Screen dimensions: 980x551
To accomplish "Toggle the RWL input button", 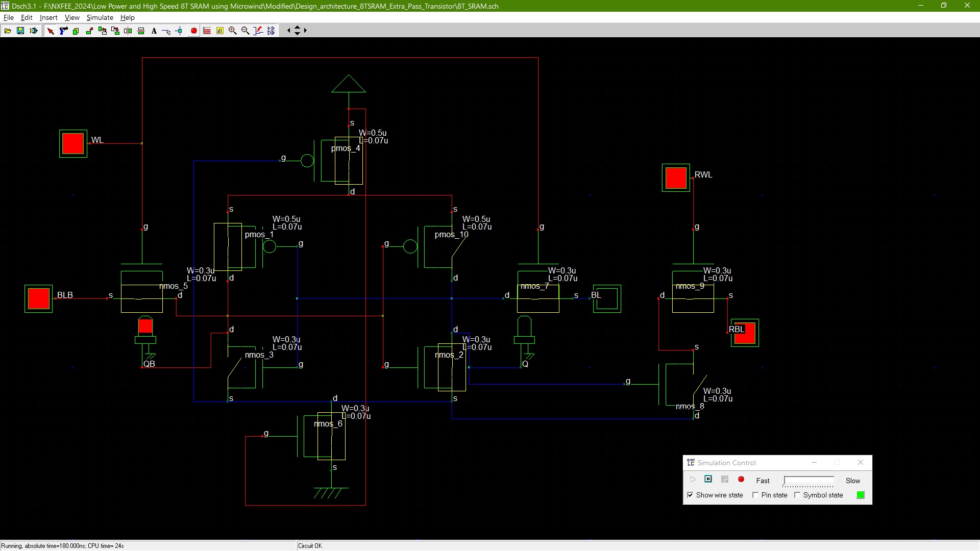I will (676, 178).
